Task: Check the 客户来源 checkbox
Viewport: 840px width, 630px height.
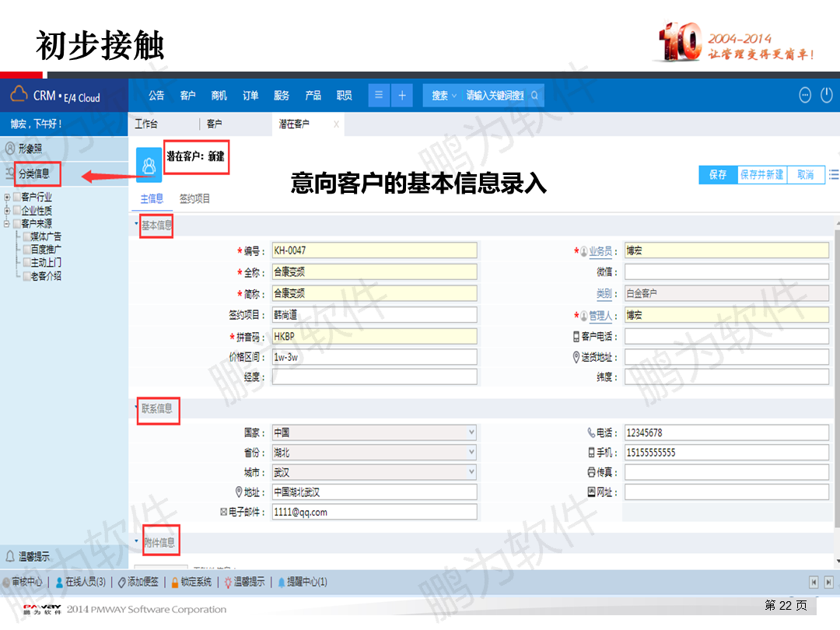Action: (x=16, y=223)
